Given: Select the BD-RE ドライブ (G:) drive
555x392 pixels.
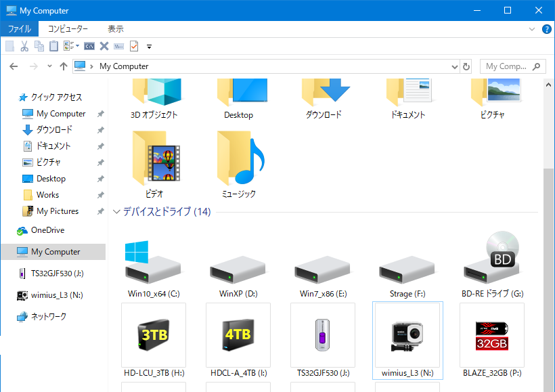Looking at the screenshot, I should click(492, 265).
